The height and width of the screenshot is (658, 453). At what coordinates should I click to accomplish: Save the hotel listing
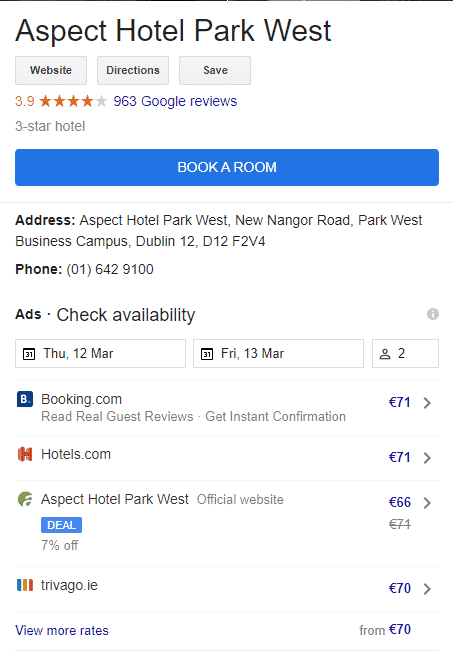[x=215, y=70]
